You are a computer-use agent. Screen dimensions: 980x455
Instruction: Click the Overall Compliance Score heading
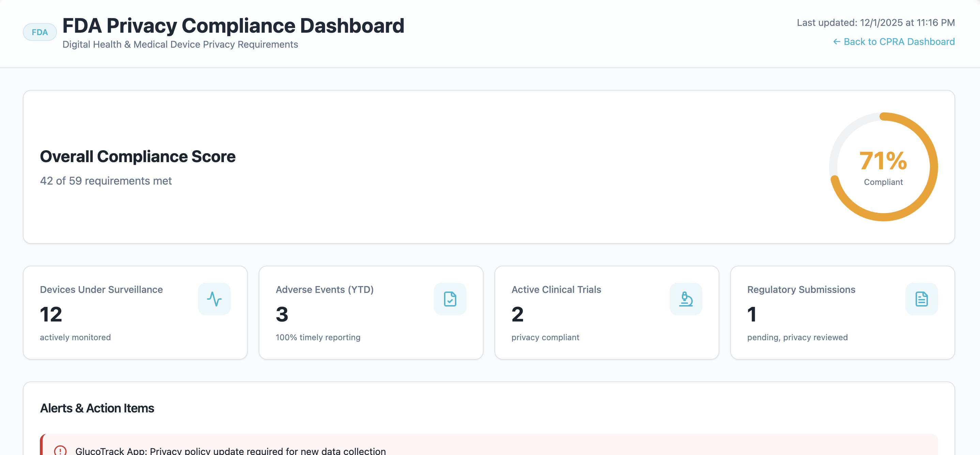tap(138, 156)
